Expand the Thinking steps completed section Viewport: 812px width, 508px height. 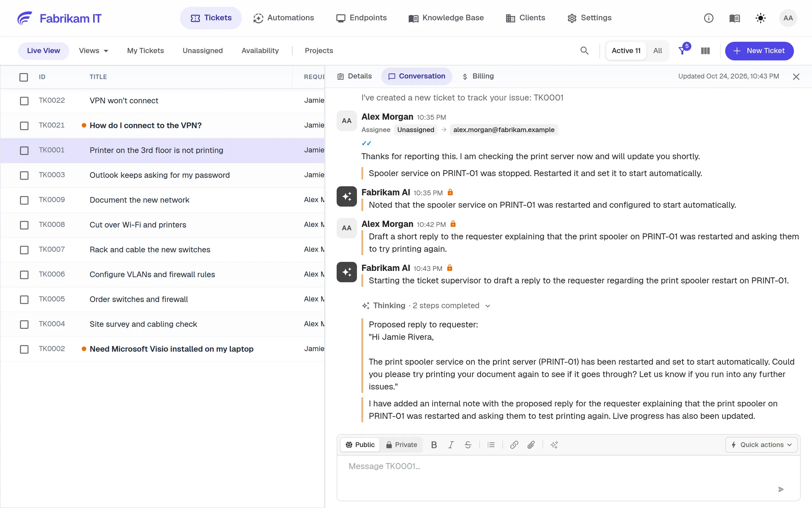pyautogui.click(x=426, y=305)
